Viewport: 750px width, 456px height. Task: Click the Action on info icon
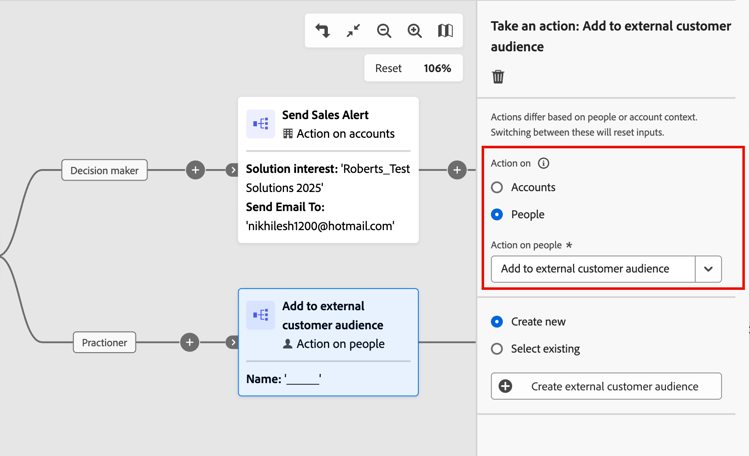pyautogui.click(x=544, y=163)
